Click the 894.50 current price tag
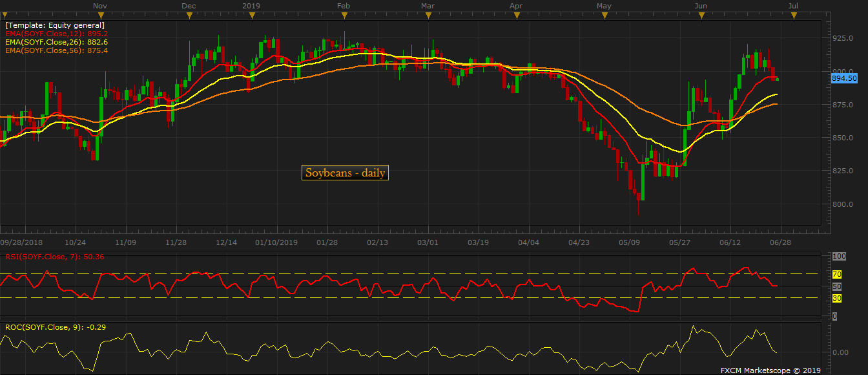This screenshot has height=375, width=868. click(843, 78)
